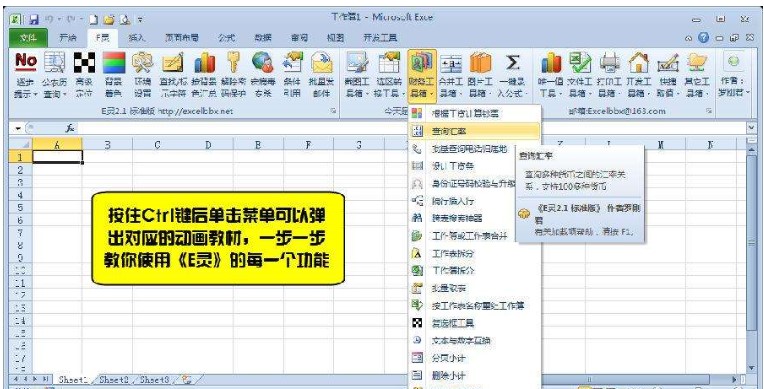Open environment settings wrench icon
The image size is (764, 389).
tap(142, 62)
